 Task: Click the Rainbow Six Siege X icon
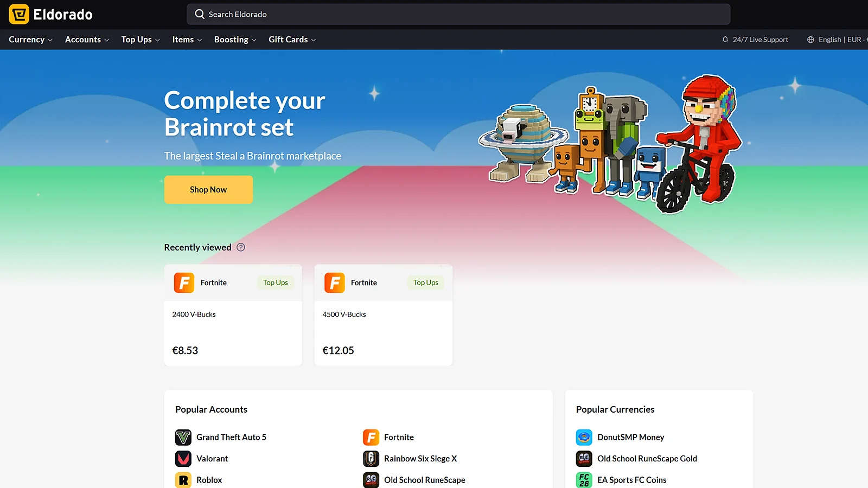click(x=371, y=459)
